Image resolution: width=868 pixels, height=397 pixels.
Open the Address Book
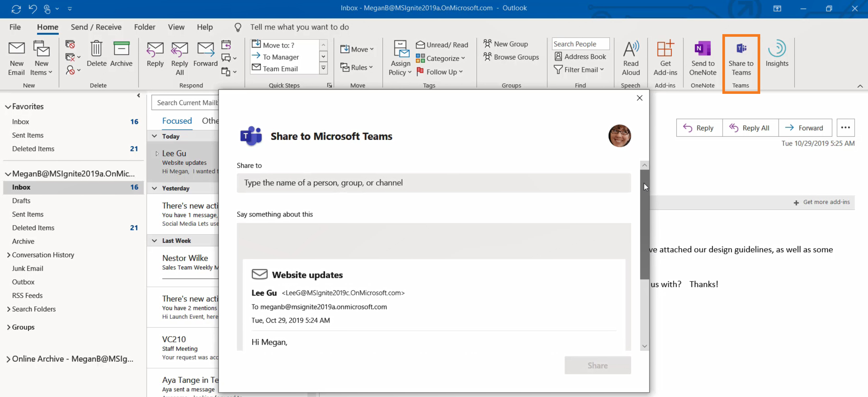tap(580, 57)
